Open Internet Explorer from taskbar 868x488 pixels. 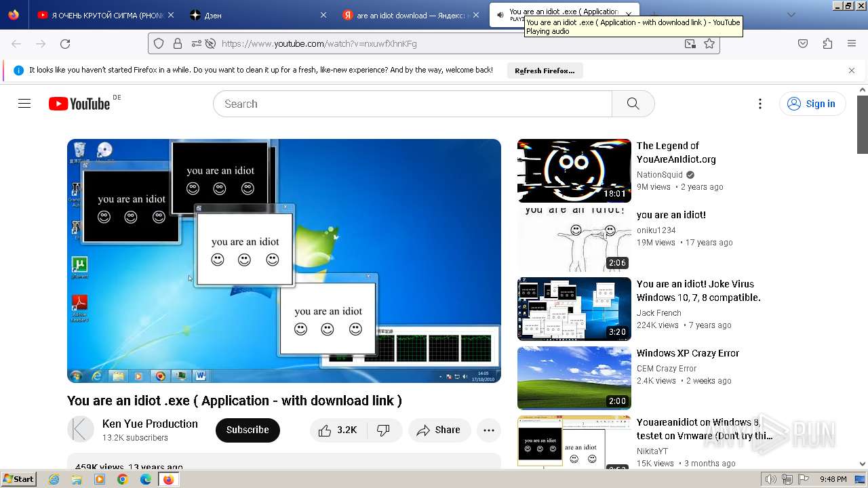pyautogui.click(x=54, y=479)
